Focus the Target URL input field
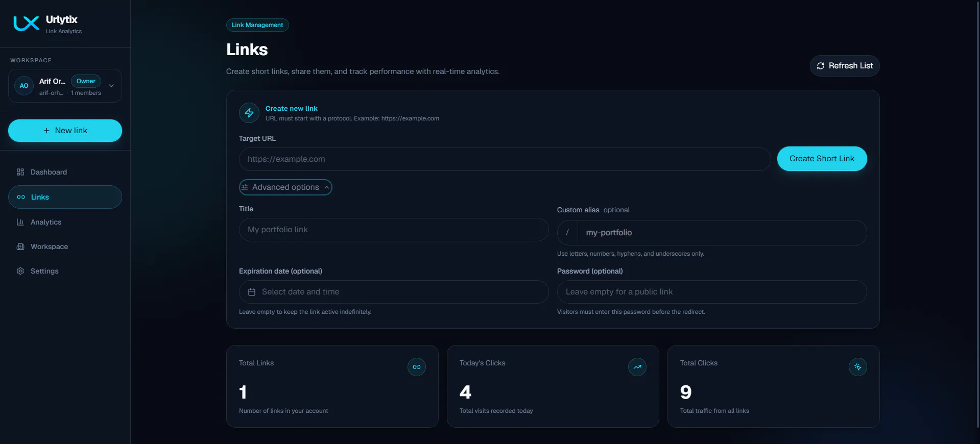 pos(505,159)
